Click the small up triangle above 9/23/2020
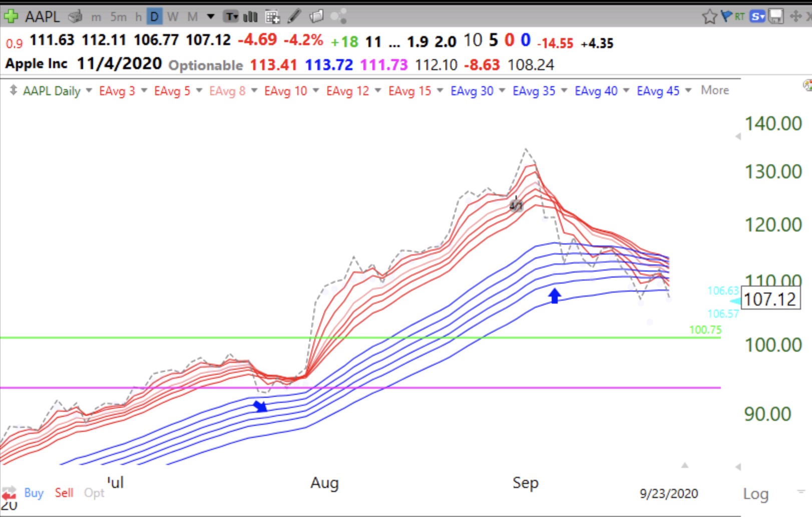Image resolution: width=812 pixels, height=517 pixels. (685, 465)
